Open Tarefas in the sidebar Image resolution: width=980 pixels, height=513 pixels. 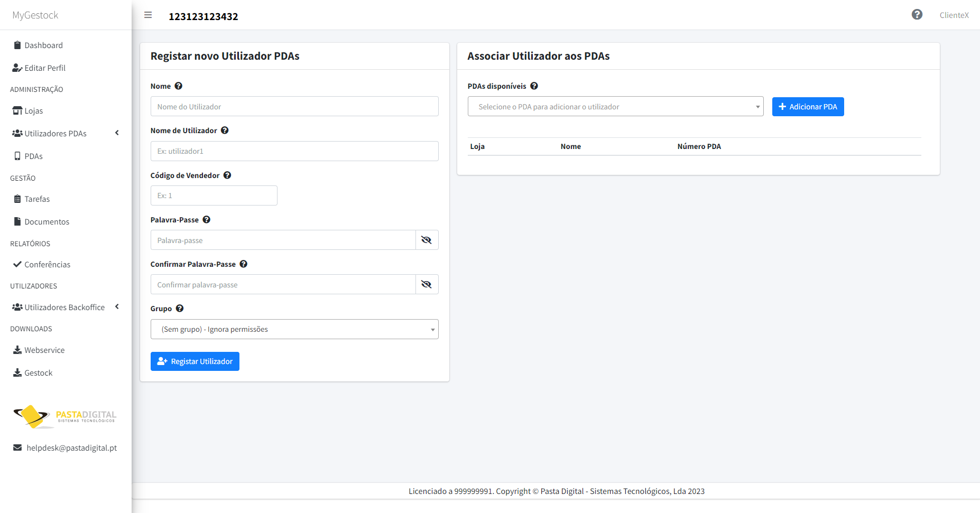37,199
